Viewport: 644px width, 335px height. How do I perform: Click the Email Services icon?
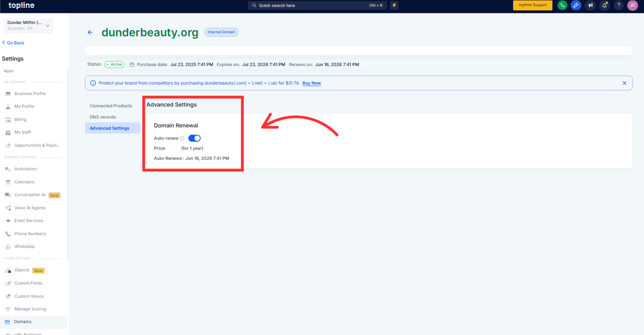pyautogui.click(x=8, y=221)
